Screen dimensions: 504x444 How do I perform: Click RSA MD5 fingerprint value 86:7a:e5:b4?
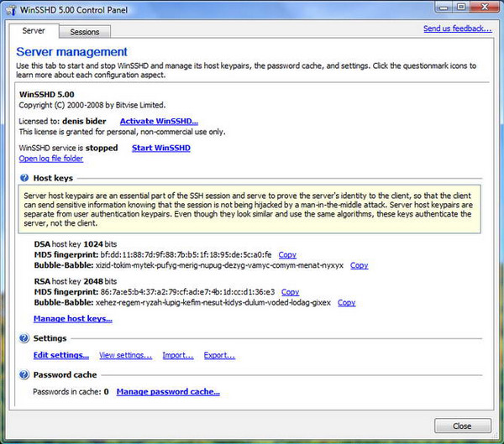pos(187,292)
